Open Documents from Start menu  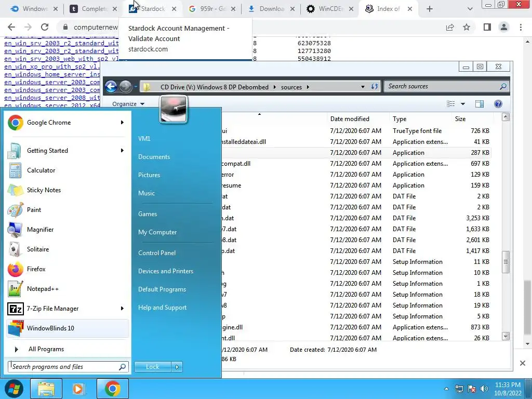click(x=154, y=157)
